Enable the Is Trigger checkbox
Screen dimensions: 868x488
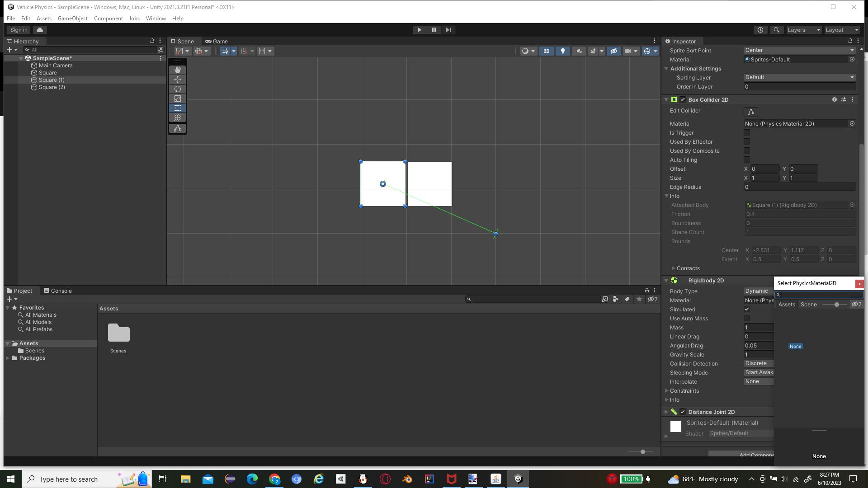[x=747, y=132]
